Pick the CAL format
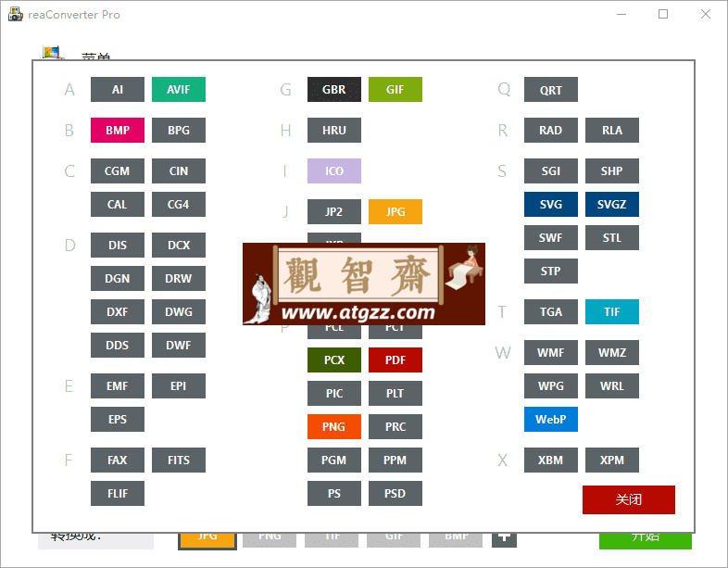Screen dimensions: 728x568 click(x=118, y=205)
